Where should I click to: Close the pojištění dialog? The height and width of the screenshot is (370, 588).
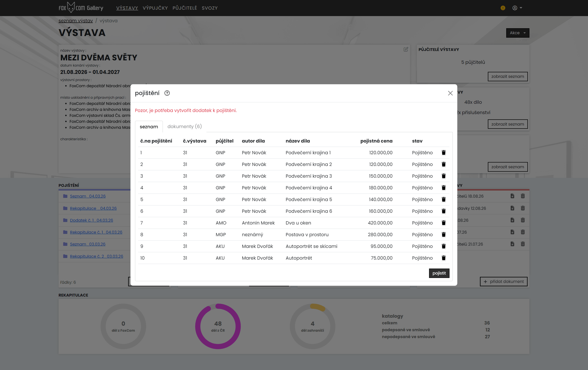point(450,93)
